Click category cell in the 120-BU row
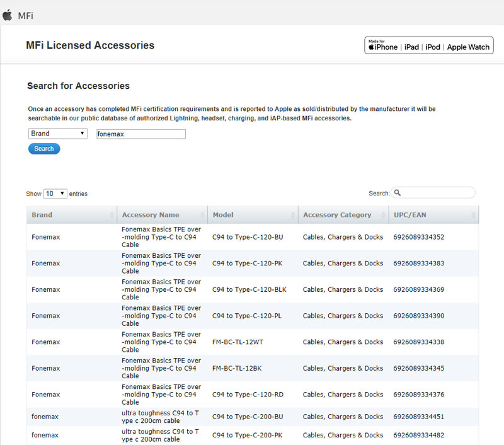The width and height of the screenshot is (504, 445). (343, 237)
